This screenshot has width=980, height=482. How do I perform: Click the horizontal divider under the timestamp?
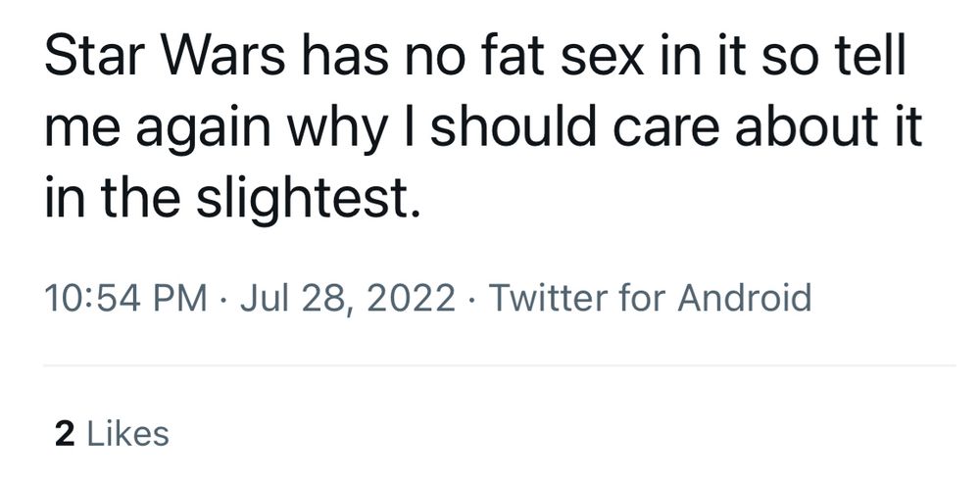point(500,365)
